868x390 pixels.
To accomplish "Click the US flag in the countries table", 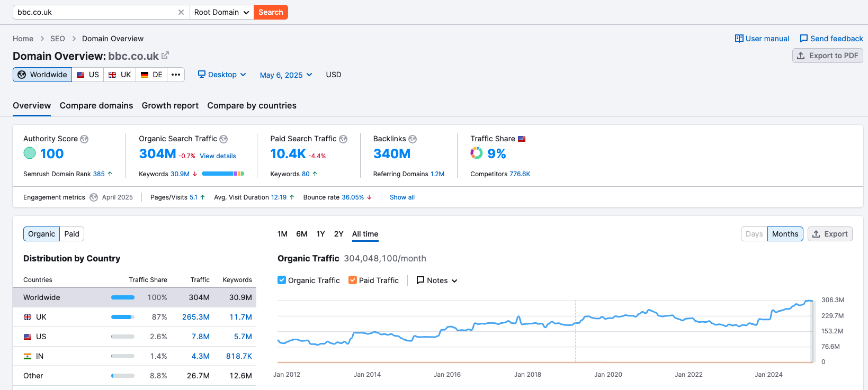I will click(x=28, y=337).
